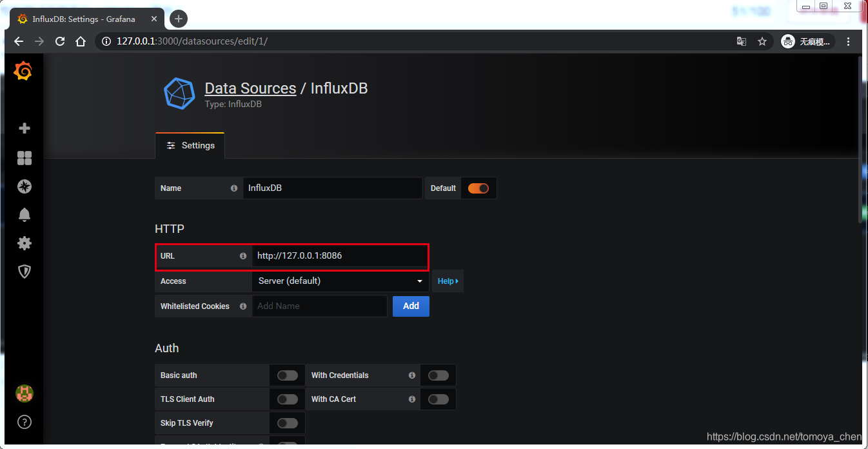The width and height of the screenshot is (868, 449).
Task: Expand the Access Help section
Action: click(x=448, y=281)
